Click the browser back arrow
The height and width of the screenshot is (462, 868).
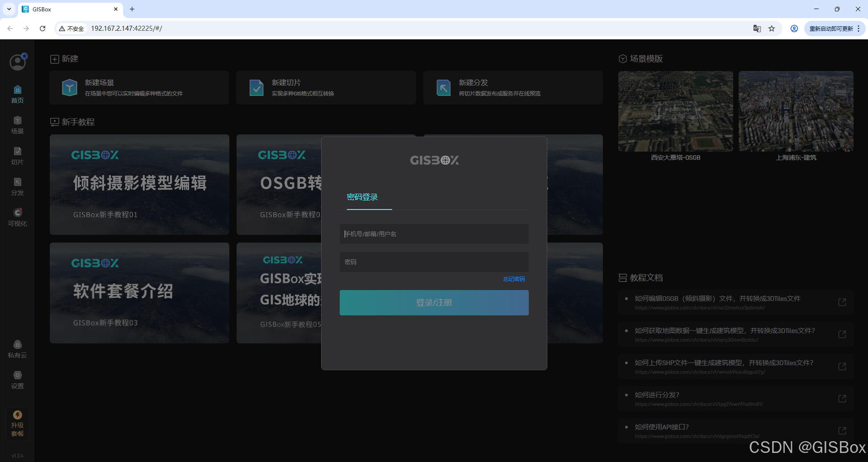coord(10,29)
